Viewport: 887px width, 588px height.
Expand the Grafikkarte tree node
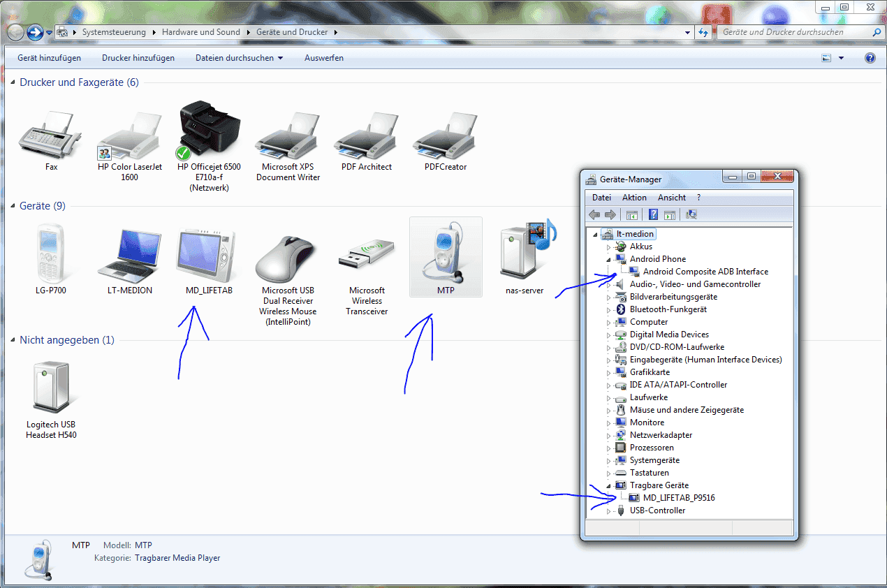pos(608,372)
